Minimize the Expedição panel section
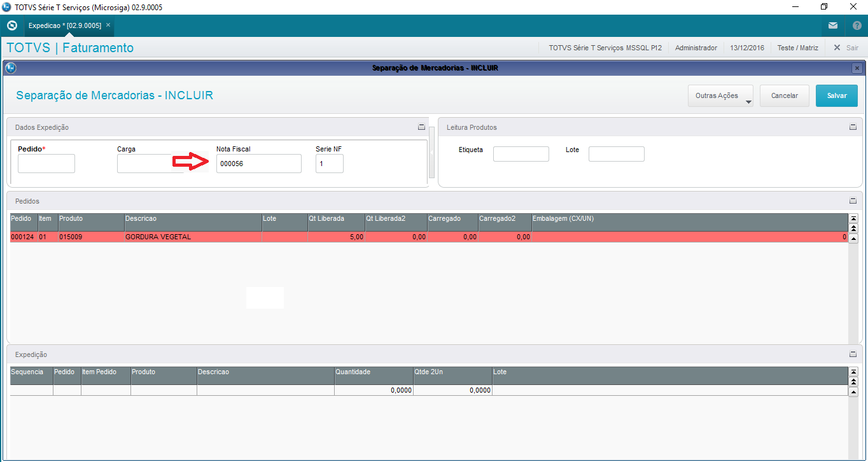The height and width of the screenshot is (462, 868). click(853, 354)
